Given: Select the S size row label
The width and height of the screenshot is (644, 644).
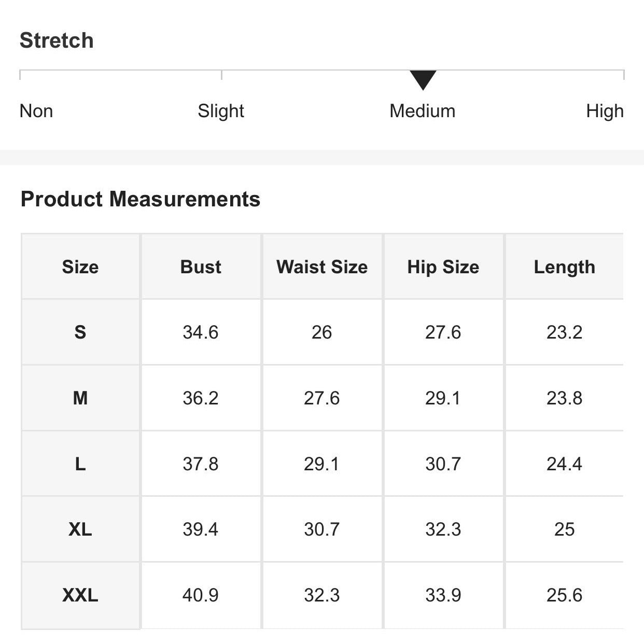Looking at the screenshot, I should (80, 332).
